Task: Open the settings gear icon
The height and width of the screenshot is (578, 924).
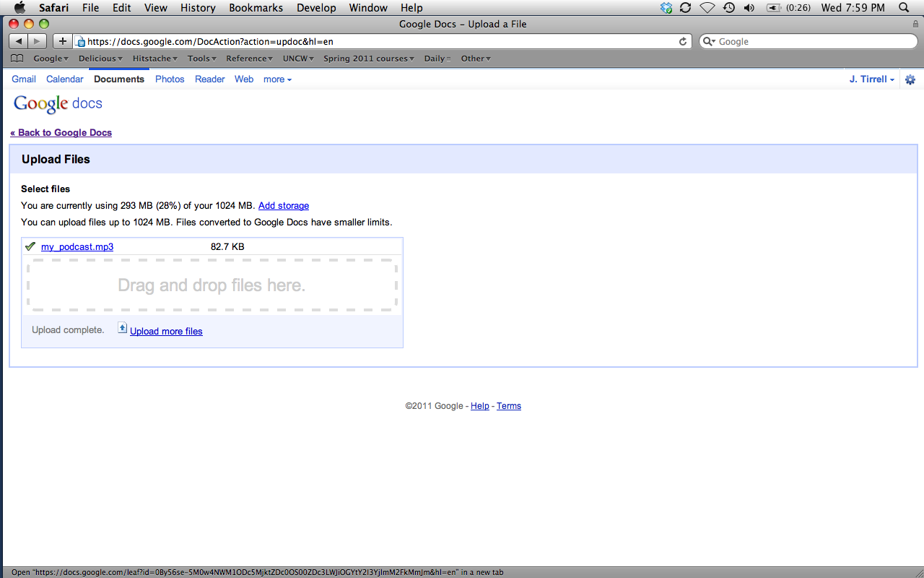Action: click(x=910, y=79)
